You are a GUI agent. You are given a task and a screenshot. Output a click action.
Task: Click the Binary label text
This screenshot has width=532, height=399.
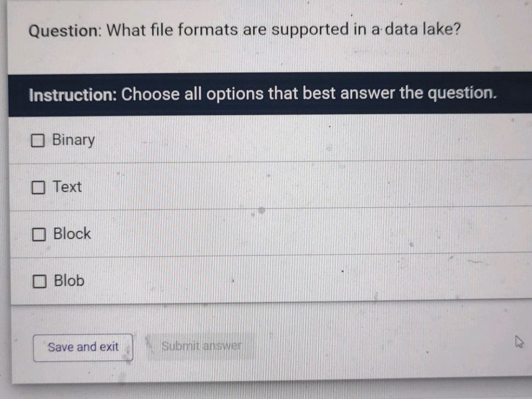click(73, 140)
